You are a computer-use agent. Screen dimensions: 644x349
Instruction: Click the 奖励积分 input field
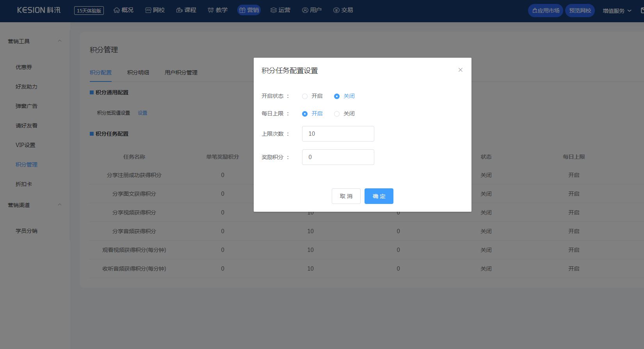(x=338, y=157)
